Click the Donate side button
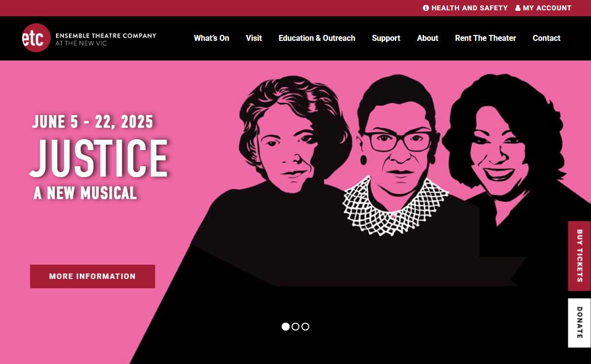The image size is (591, 364). coord(580,323)
